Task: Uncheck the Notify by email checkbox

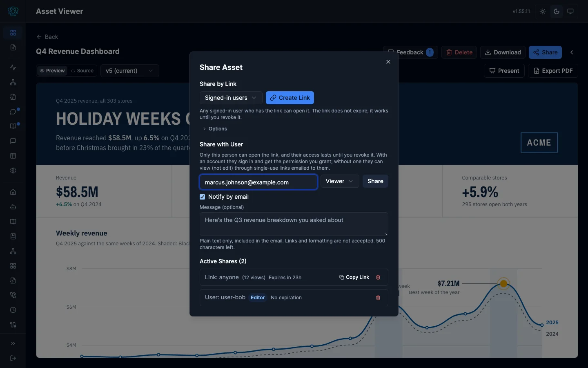Action: pos(202,197)
